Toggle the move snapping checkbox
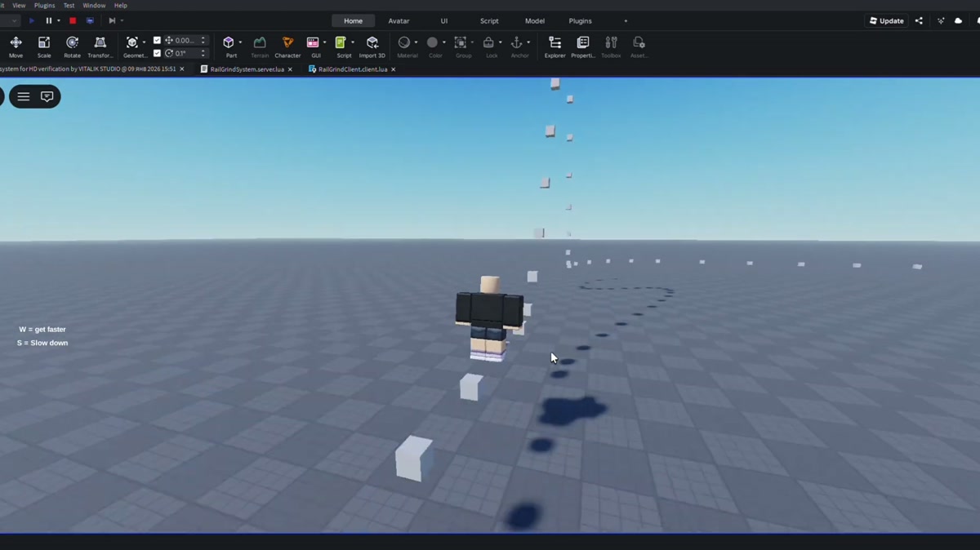Viewport: 980px width, 550px height. point(158,40)
